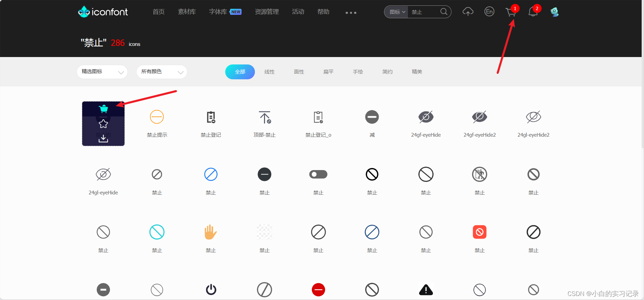Open 素材库 navigation menu
This screenshot has height=300, width=644.
[x=187, y=12]
